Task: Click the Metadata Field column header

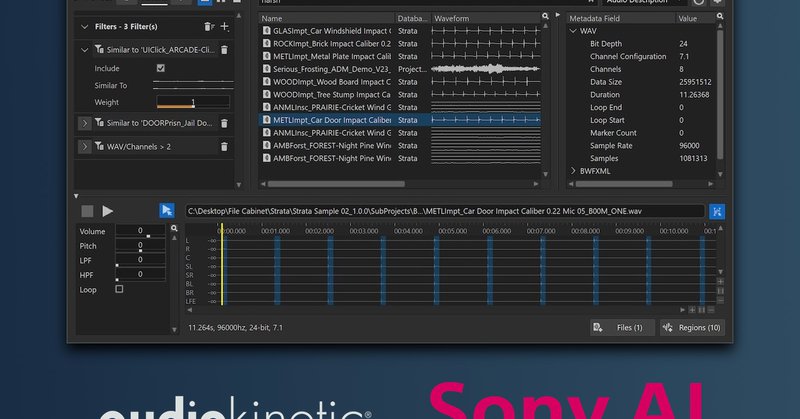Action: point(620,18)
